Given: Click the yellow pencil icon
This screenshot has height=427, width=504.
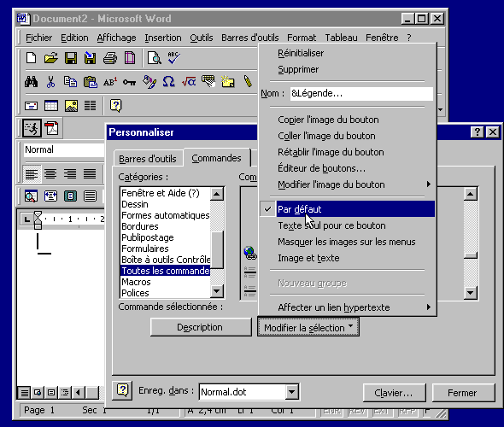Looking at the screenshot, I should tap(248, 81).
